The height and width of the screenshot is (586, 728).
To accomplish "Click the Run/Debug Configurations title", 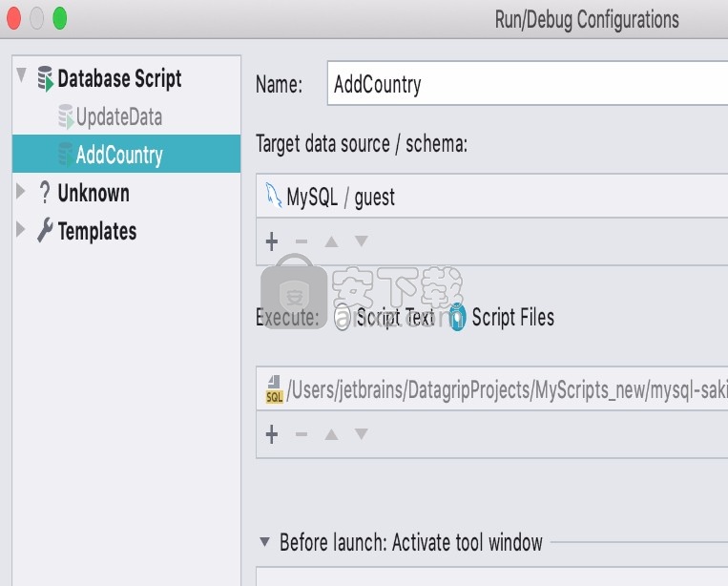I will point(587,19).
